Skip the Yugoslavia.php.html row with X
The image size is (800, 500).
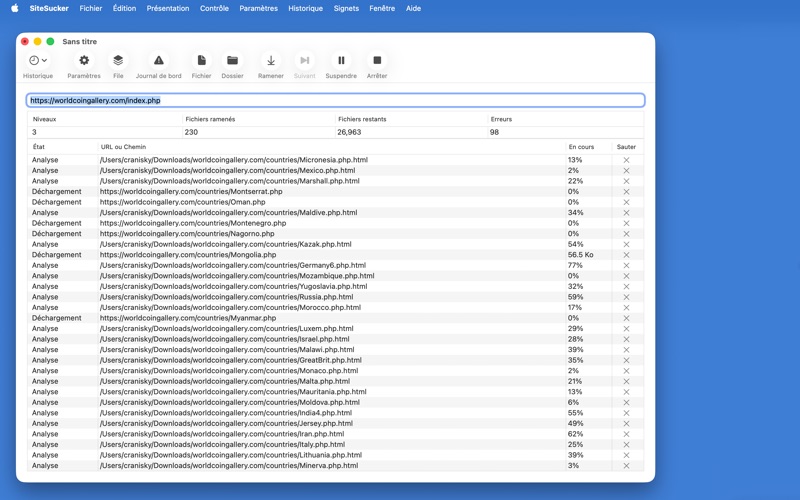626,287
